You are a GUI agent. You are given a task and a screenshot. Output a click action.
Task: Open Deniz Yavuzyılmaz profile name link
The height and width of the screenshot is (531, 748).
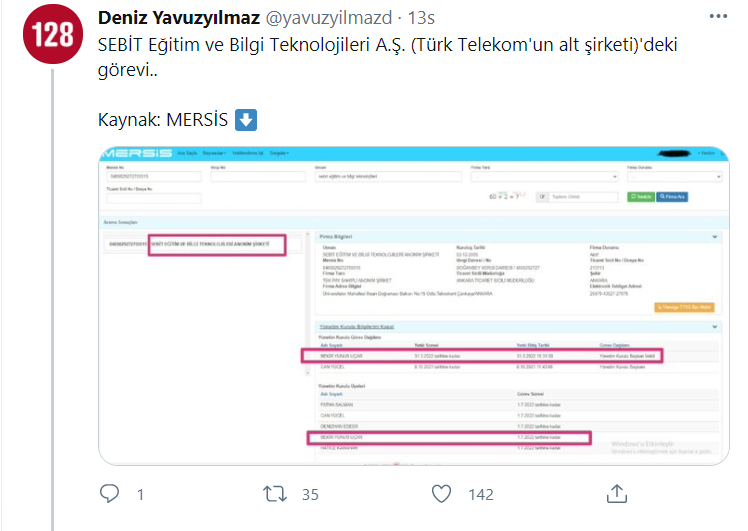pyautogui.click(x=179, y=18)
